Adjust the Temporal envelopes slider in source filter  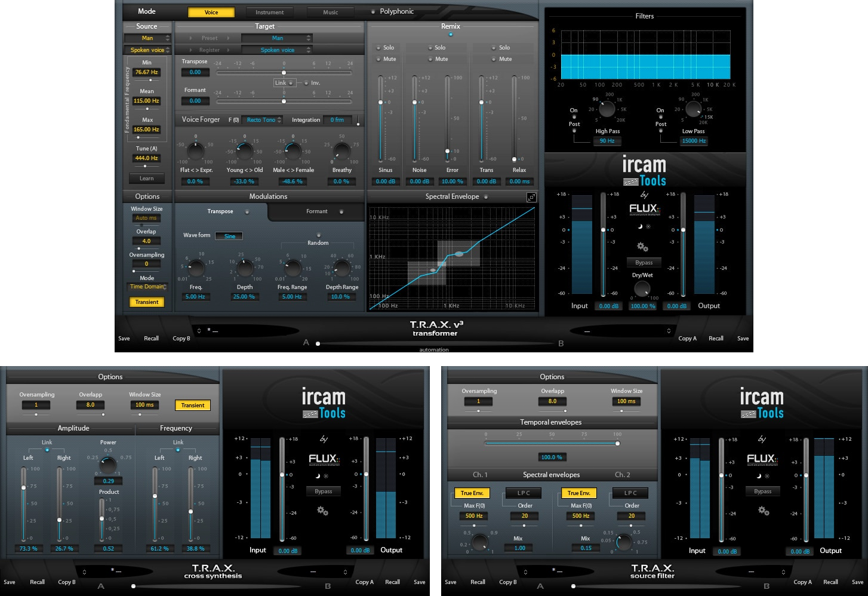coord(617,443)
